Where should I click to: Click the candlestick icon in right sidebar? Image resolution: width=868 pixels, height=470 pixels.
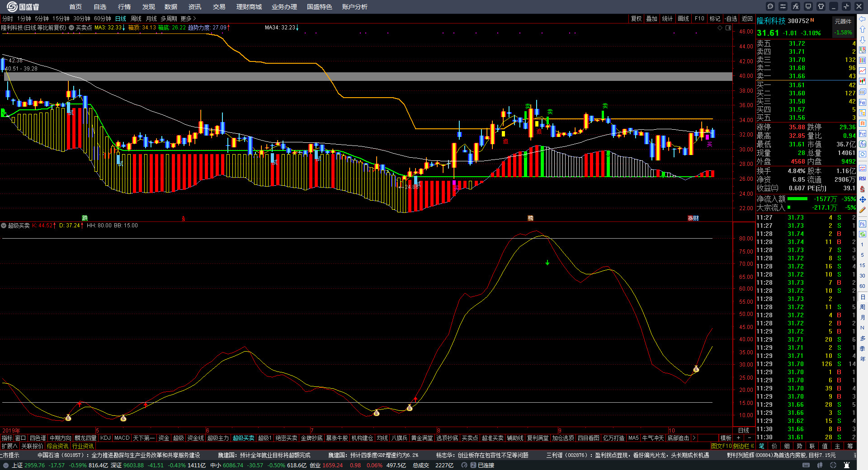pos(863,81)
